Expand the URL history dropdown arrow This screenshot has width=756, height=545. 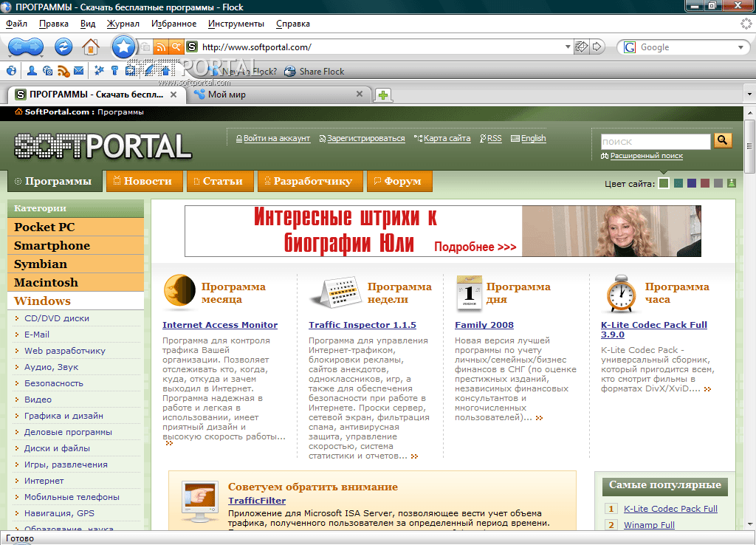(x=568, y=47)
